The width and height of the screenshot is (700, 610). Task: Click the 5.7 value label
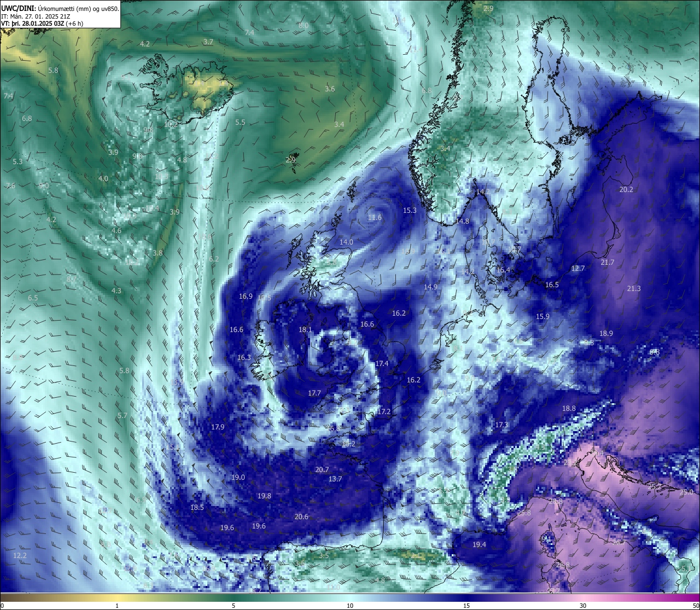click(x=122, y=415)
